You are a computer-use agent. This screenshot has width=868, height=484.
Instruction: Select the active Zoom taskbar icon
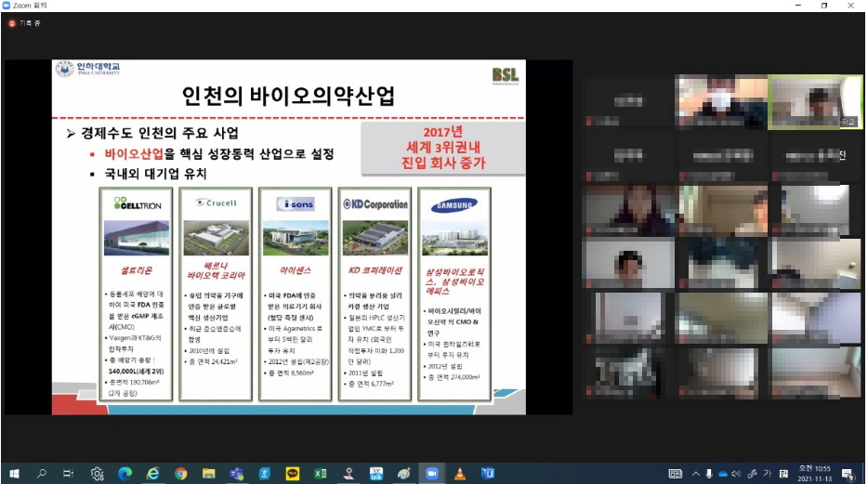(432, 474)
